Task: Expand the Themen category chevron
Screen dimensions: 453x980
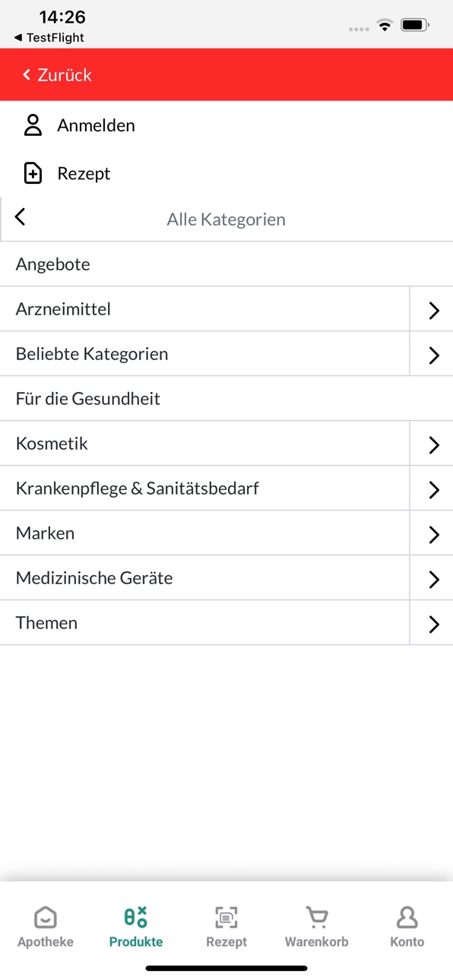Action: (x=432, y=623)
